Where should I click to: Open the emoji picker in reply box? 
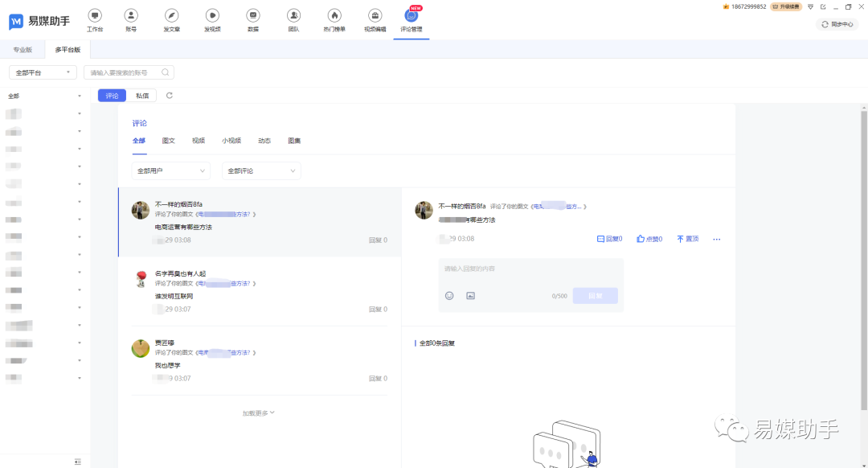tap(449, 296)
